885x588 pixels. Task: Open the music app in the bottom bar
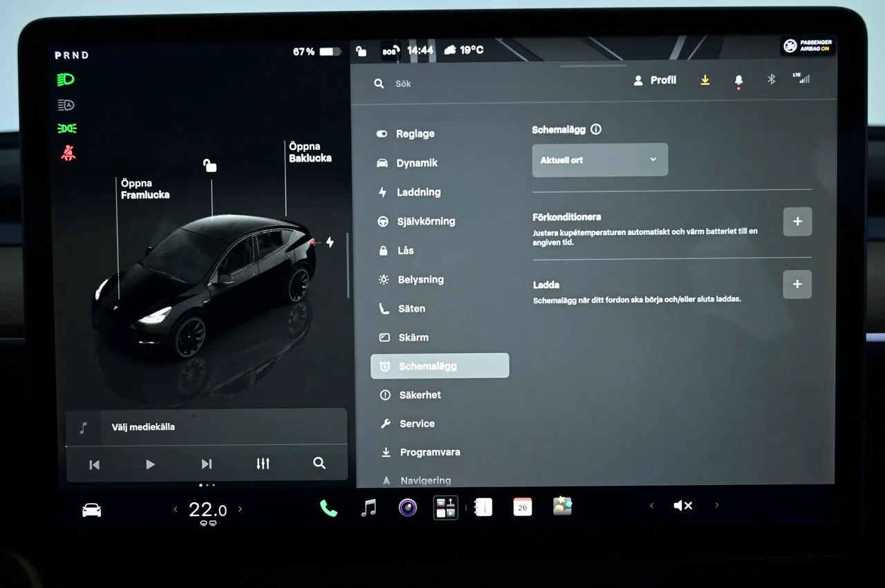[369, 508]
